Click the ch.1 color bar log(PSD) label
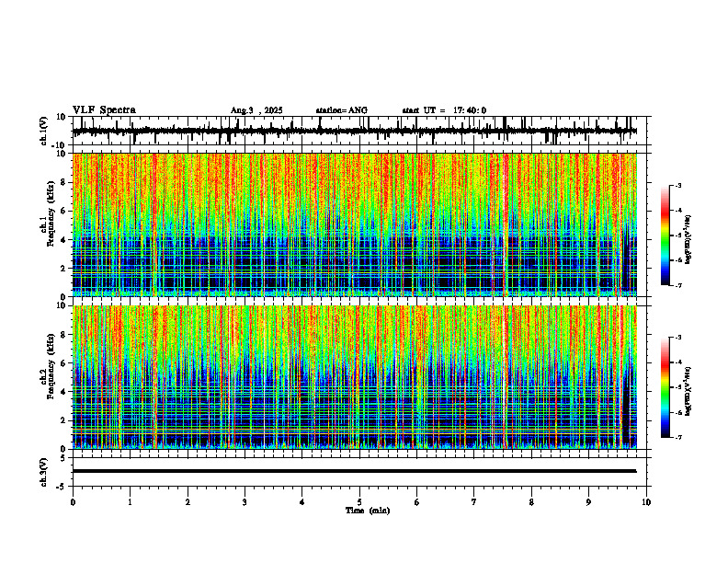Screen dimensions: 728x563 click(688, 240)
